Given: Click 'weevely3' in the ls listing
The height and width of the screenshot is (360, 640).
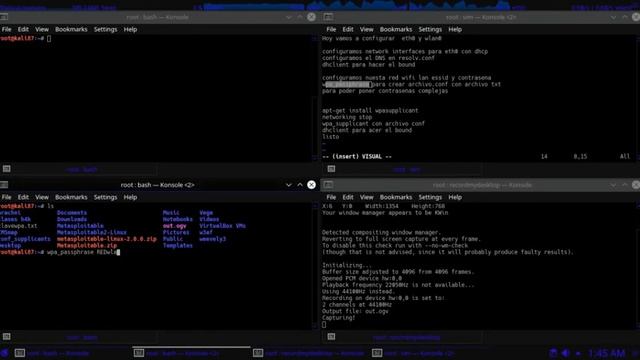Looking at the screenshot, I should click(x=212, y=239).
